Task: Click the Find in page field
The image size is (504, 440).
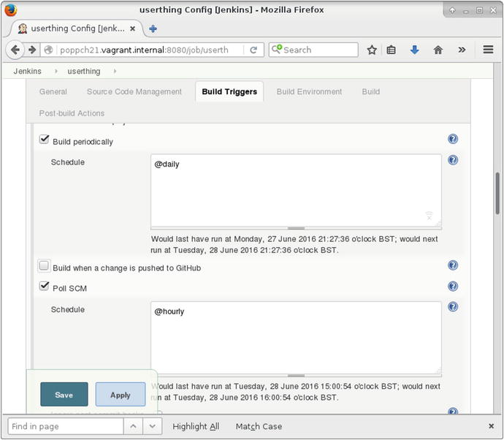Action: pos(66,427)
